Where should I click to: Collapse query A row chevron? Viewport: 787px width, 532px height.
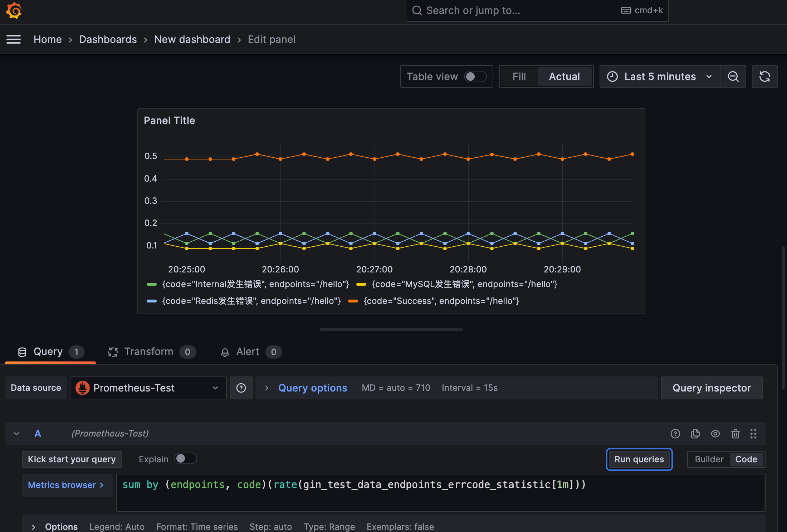tap(16, 434)
